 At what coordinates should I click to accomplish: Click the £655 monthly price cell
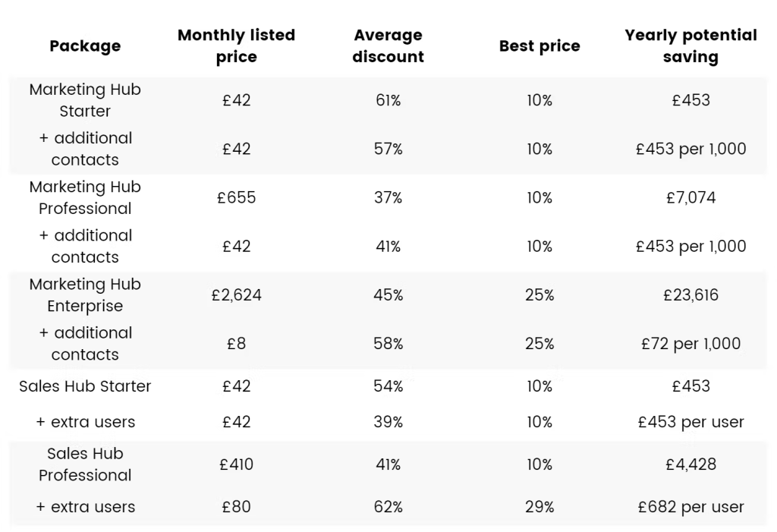coord(236,197)
